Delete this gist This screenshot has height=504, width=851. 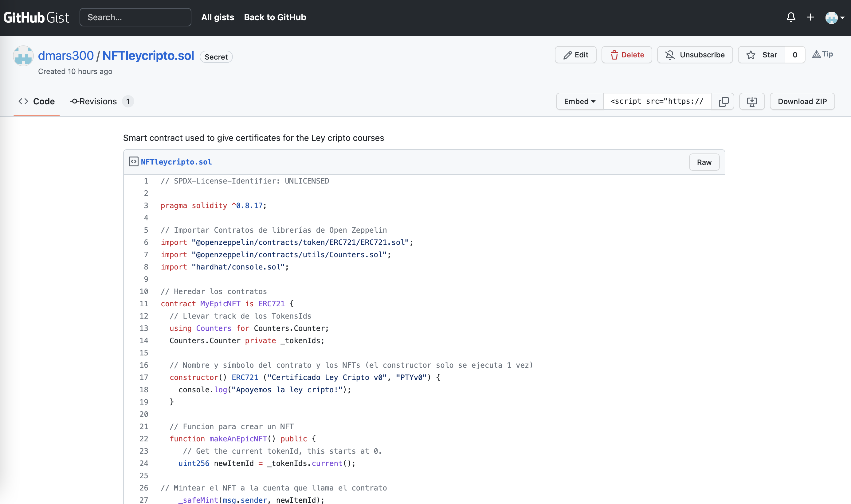tap(627, 55)
